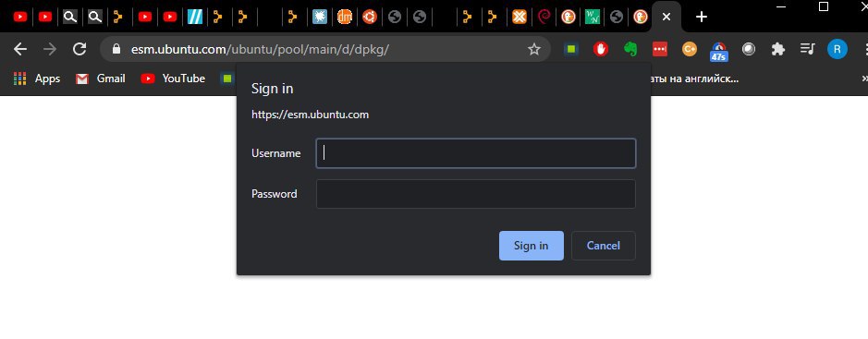
Task: Bookmark this page with the star icon
Action: (x=533, y=50)
